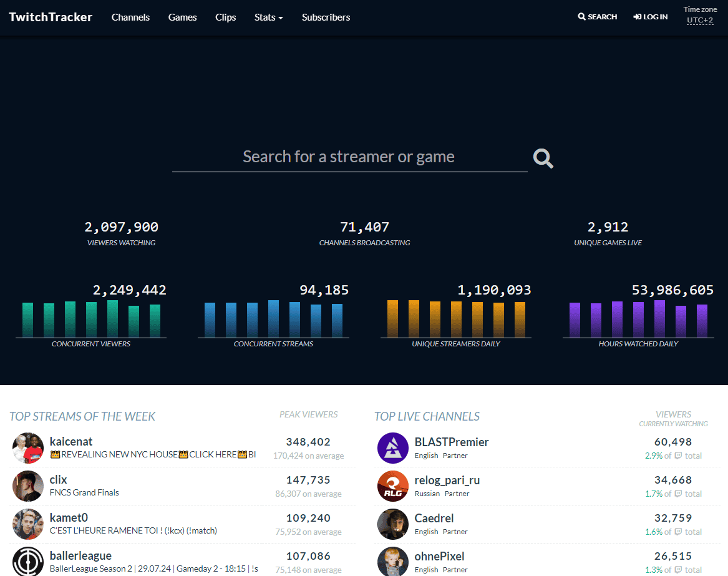Viewport: 728px width, 576px height.
Task: Click the magnifying glass search icon
Action: click(x=543, y=159)
